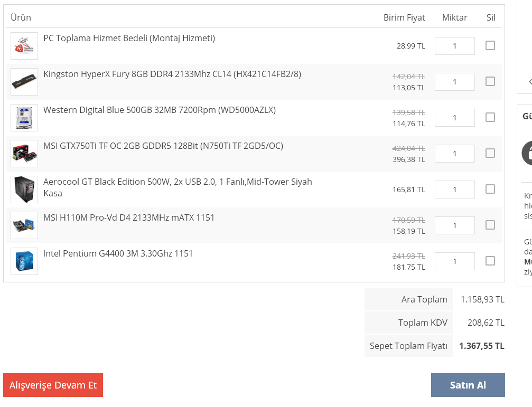
Task: Click the 114,76 TL Western Digital price
Action: 409,124
